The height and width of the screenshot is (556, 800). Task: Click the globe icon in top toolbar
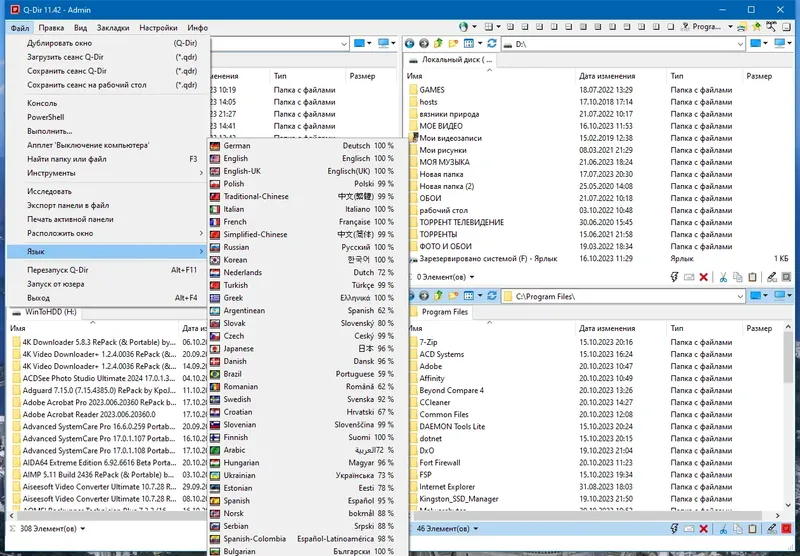463,27
